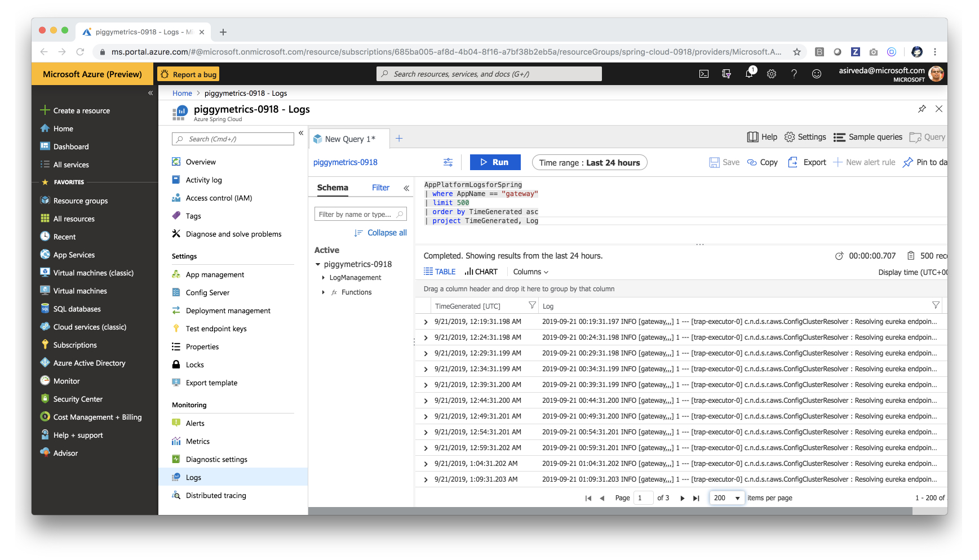Switch to the Filter tab
This screenshot has height=560, width=979.
(x=380, y=188)
